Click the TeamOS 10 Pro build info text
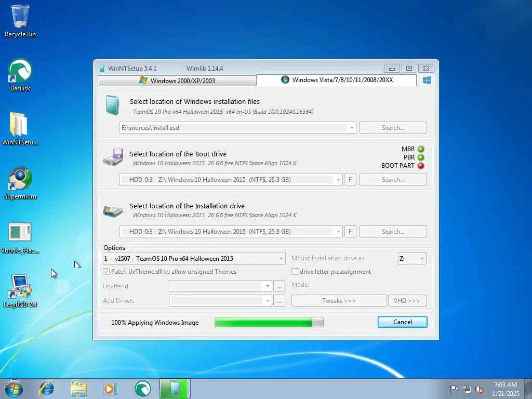This screenshot has height=399, width=532. coord(223,112)
